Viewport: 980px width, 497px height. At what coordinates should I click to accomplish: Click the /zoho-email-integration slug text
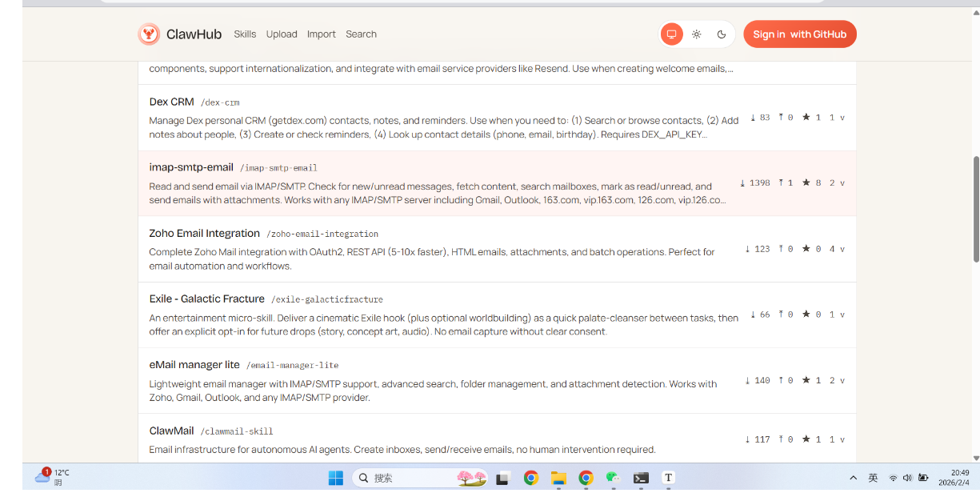pos(322,234)
